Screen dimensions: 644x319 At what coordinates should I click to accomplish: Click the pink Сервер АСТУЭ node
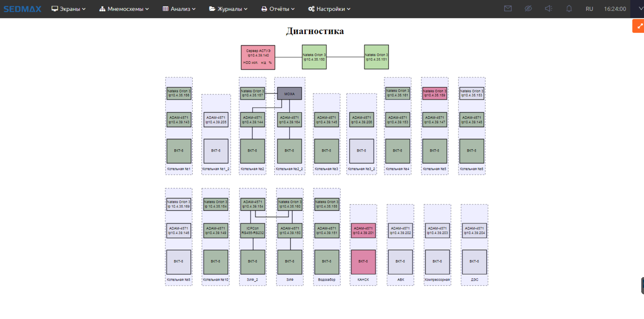pyautogui.click(x=258, y=57)
